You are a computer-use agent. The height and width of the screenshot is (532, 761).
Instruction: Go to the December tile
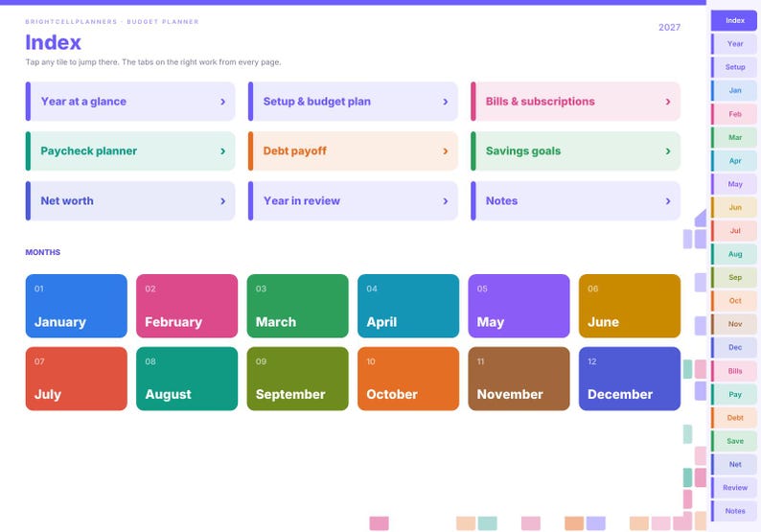630,379
